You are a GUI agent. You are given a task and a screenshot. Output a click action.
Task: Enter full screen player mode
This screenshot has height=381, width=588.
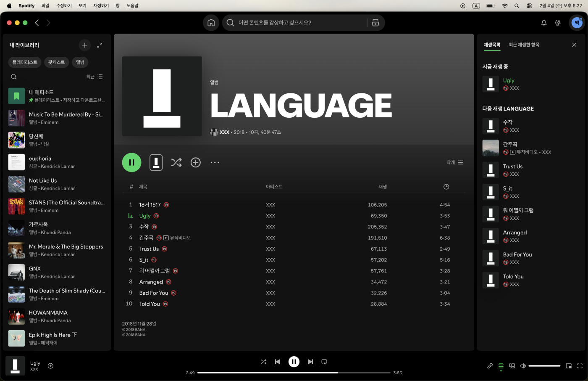tap(580, 366)
